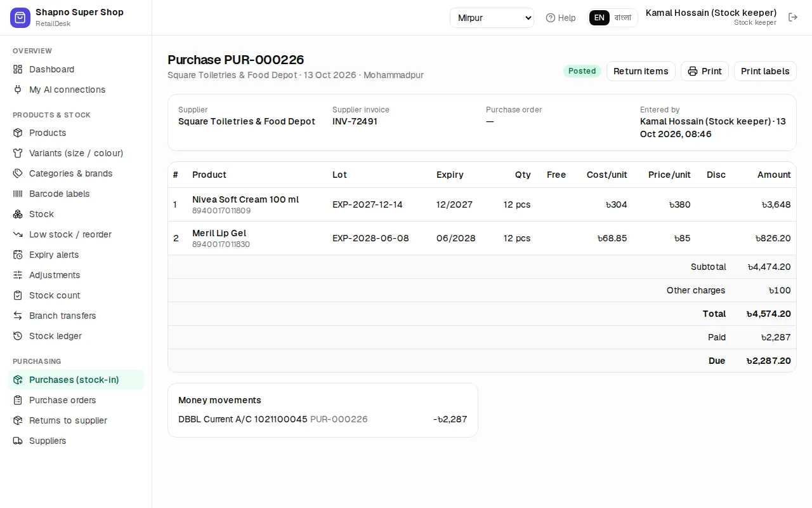Click supplier invoice number INV-72491
Viewport: 812px width, 508px height.
pyautogui.click(x=355, y=121)
